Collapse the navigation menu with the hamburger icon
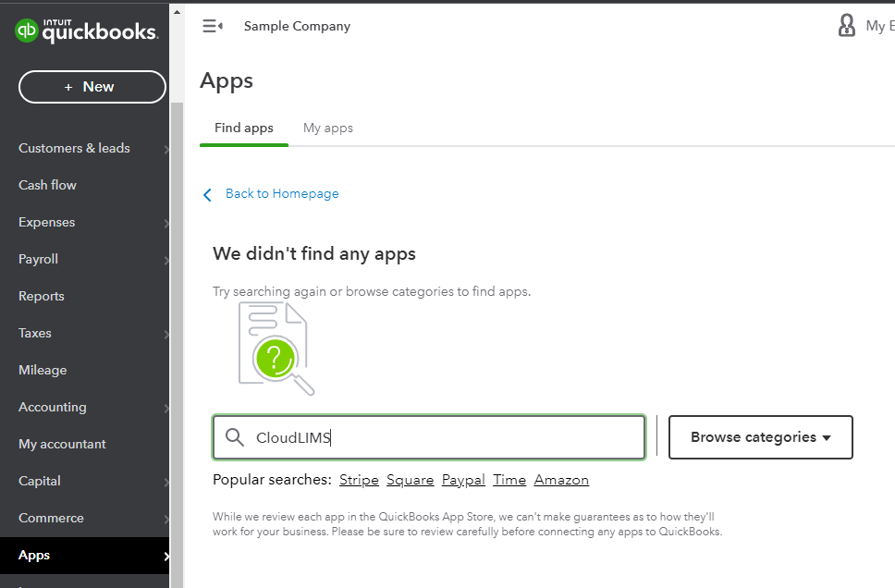 pyautogui.click(x=213, y=26)
